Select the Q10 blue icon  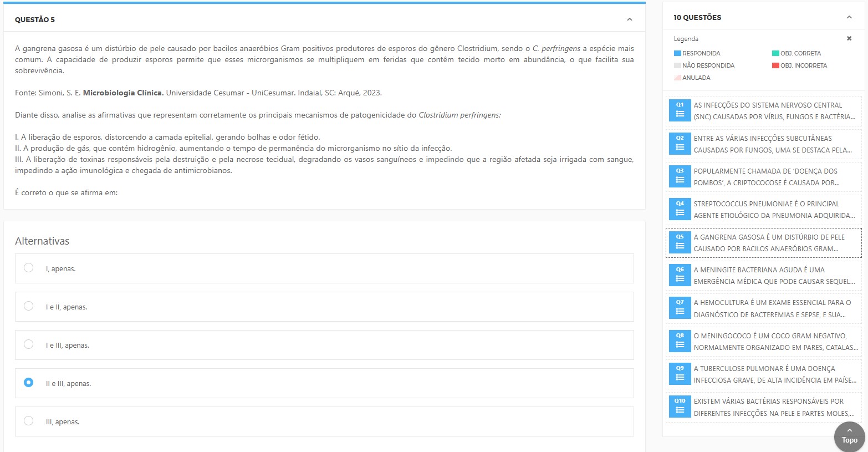[x=680, y=407]
